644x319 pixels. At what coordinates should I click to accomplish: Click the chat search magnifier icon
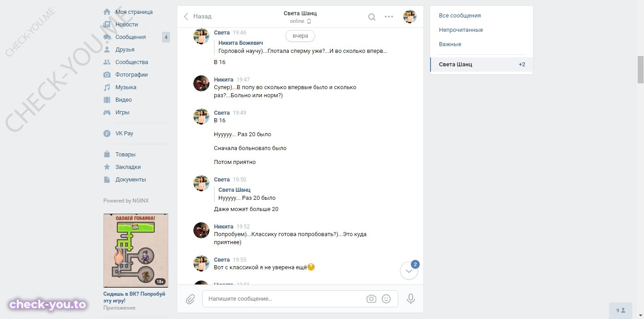pyautogui.click(x=372, y=17)
